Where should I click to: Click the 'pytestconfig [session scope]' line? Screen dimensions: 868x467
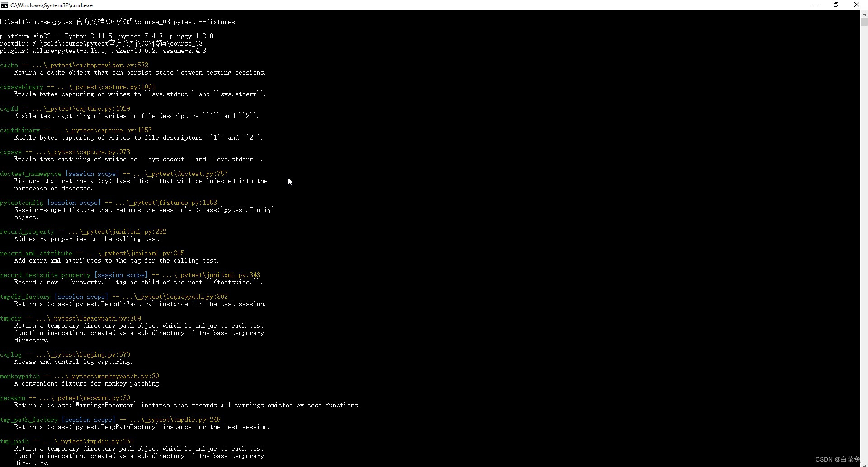coord(108,203)
